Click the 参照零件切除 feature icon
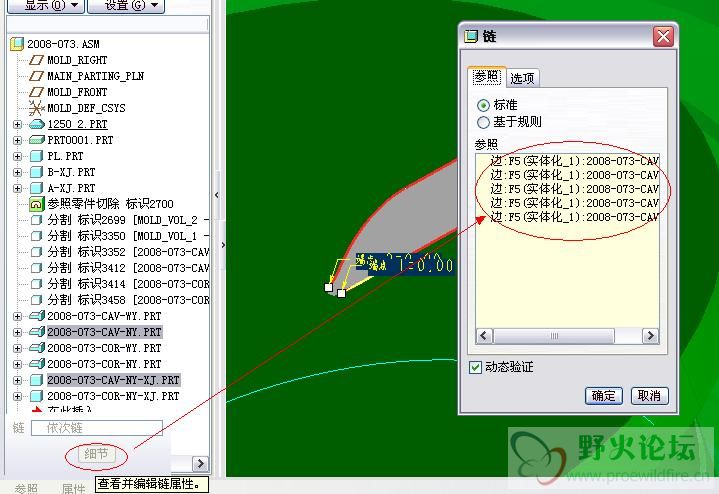This screenshot has width=719, height=494. tap(36, 204)
